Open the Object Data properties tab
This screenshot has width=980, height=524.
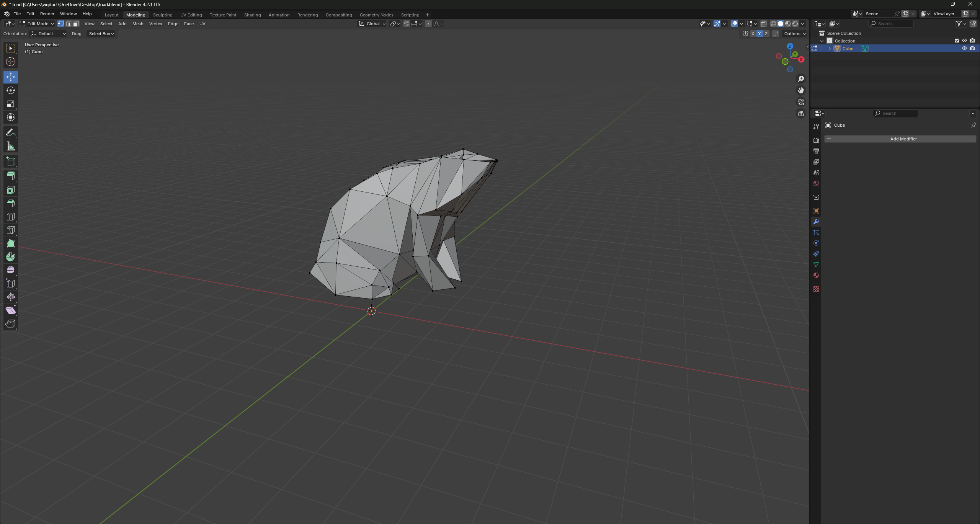point(816,265)
